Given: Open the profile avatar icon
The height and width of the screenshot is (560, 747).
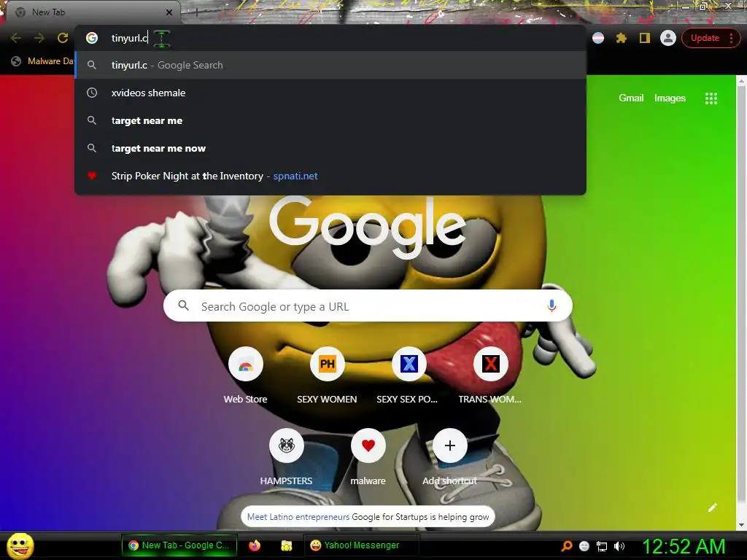Looking at the screenshot, I should click(x=668, y=38).
